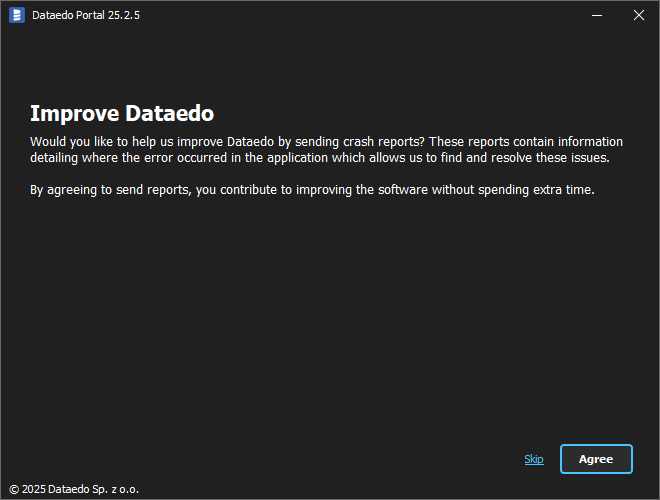This screenshot has height=500, width=660.
Task: Click the Dataedo logo icon in title bar
Action: 17,15
